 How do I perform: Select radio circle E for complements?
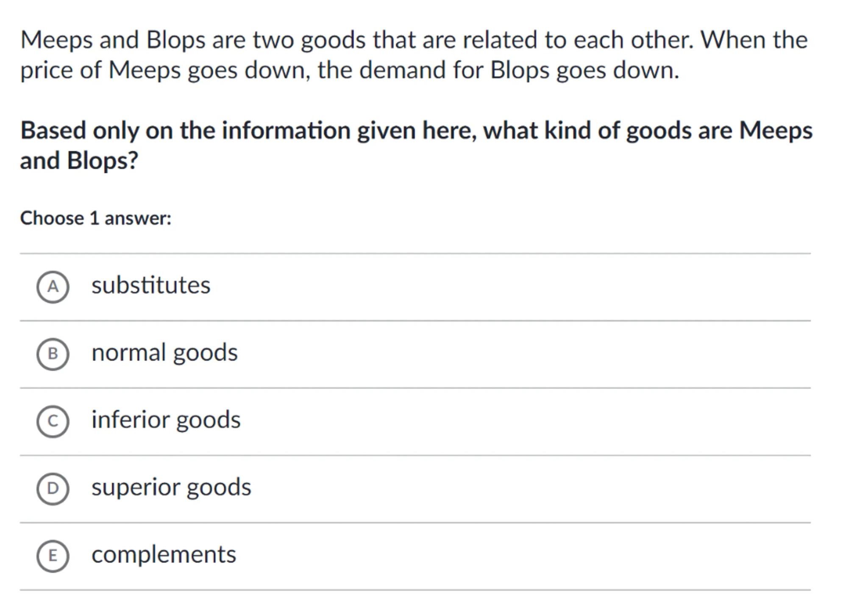(x=53, y=556)
